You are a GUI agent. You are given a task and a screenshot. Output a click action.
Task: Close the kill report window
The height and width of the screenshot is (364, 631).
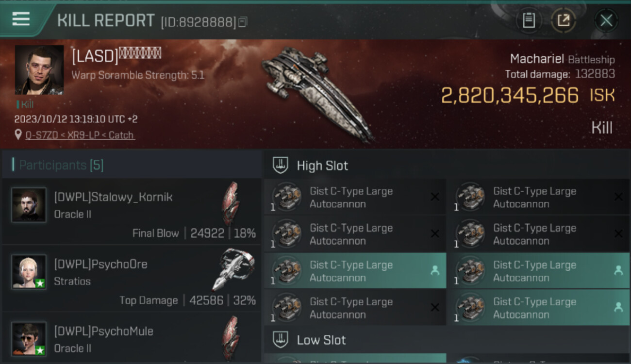pyautogui.click(x=606, y=20)
